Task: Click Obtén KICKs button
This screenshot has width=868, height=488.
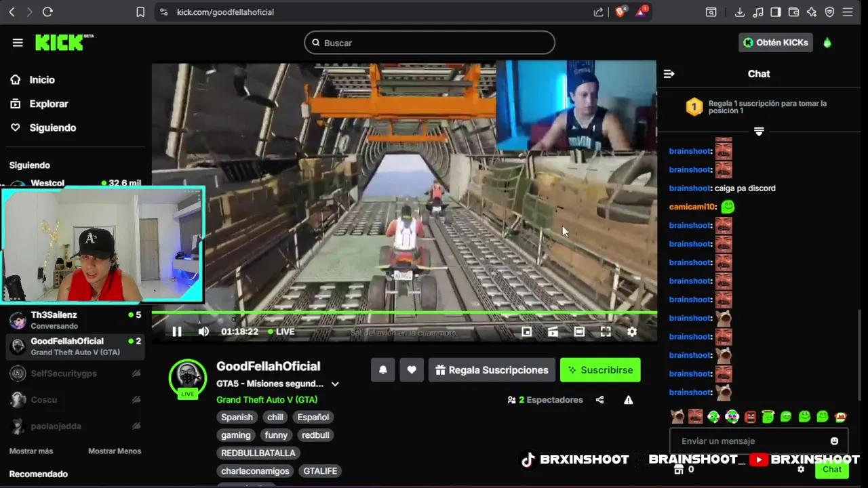Action: tap(776, 42)
